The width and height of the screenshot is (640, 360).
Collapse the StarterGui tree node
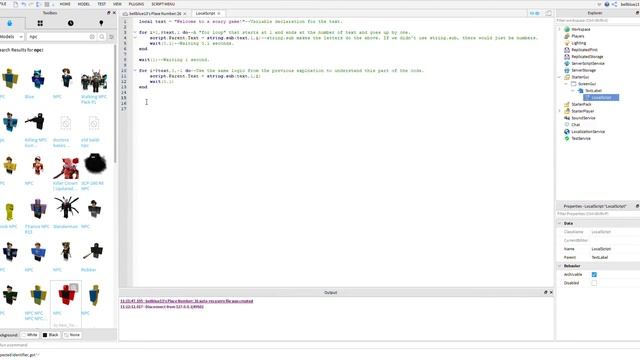coord(560,77)
